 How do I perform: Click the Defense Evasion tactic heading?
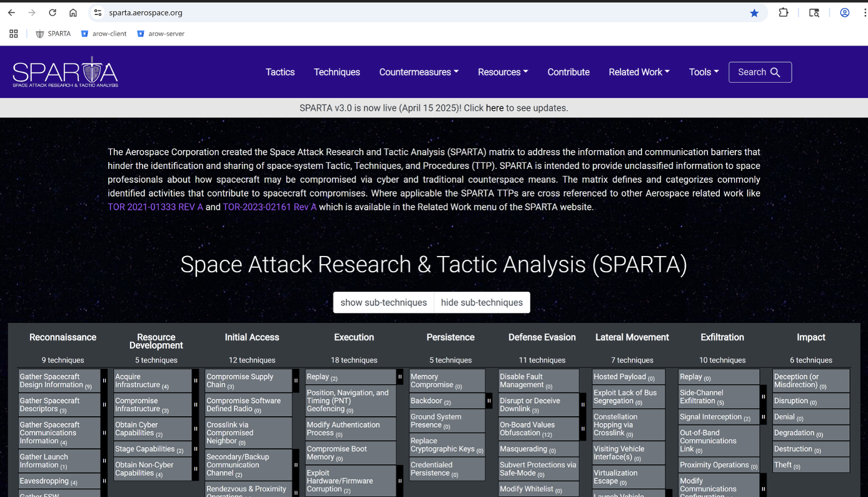(542, 337)
